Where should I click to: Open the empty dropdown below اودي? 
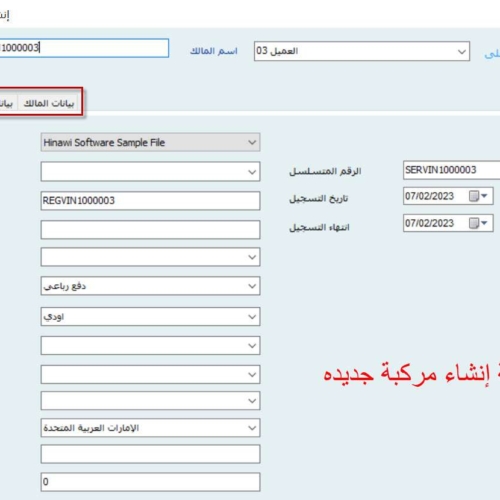150,346
